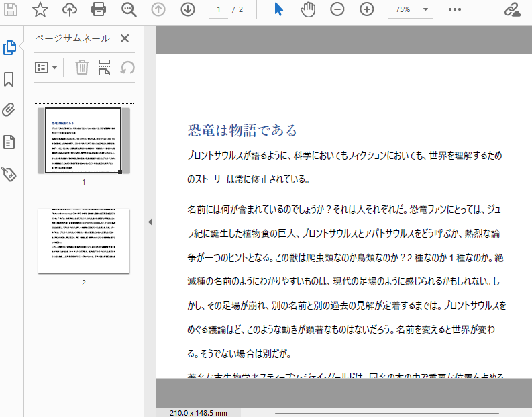Click the Save file floppy disk icon
This screenshot has height=417, width=532.
point(10,9)
